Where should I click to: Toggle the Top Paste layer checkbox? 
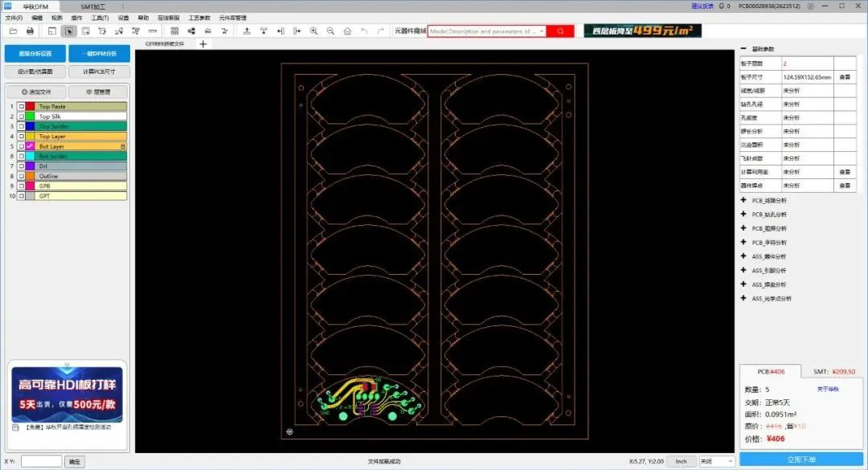21,107
